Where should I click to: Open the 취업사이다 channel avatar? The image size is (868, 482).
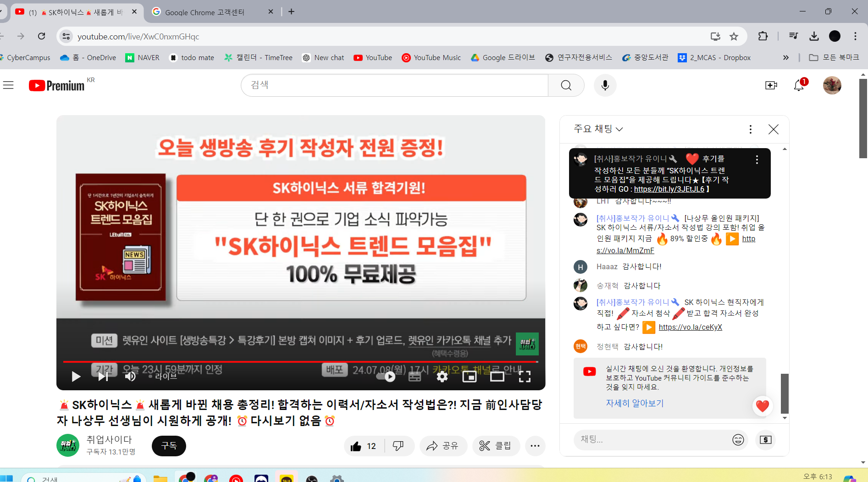68,445
